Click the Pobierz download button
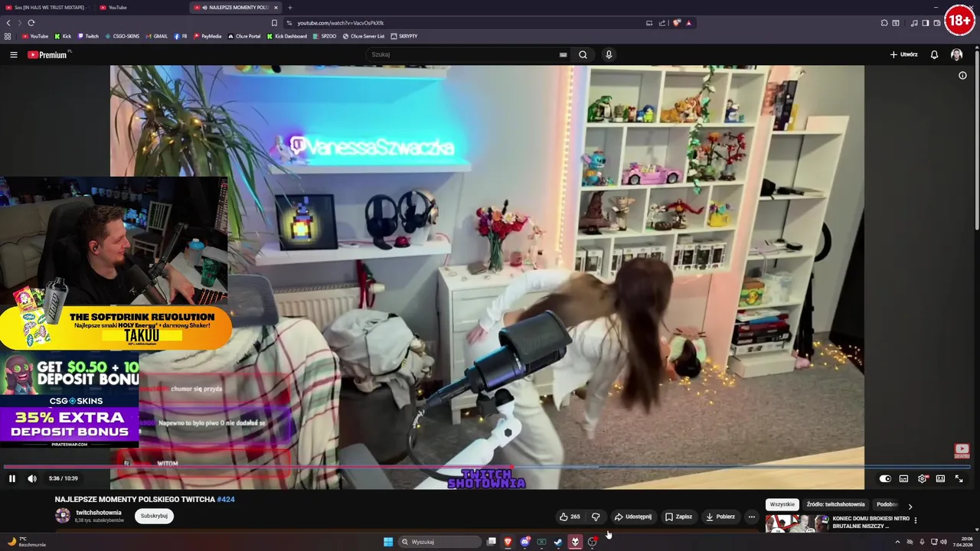 pyautogui.click(x=720, y=517)
